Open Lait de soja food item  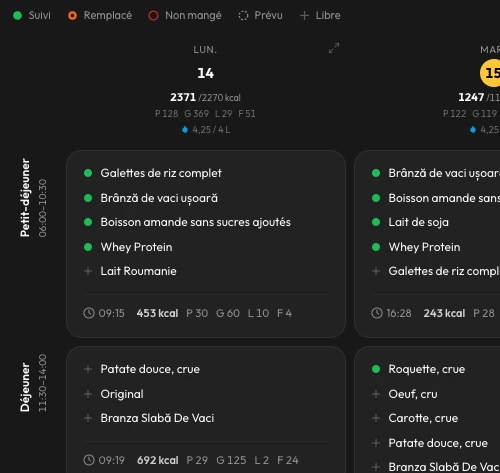click(418, 222)
